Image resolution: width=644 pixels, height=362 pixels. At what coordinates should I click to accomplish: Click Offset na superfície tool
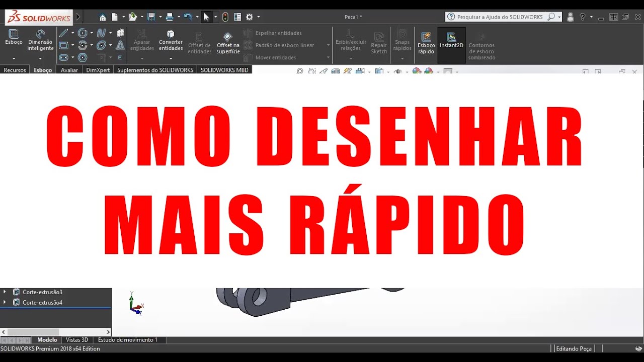point(228,43)
